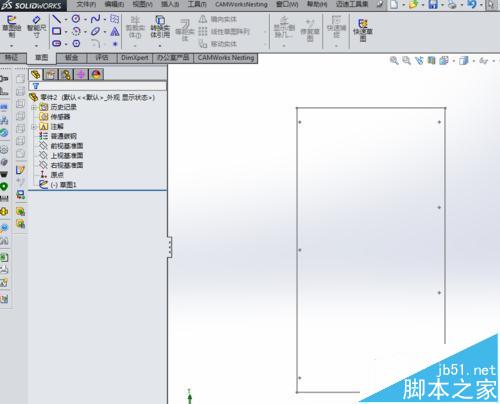Switch to the 钣金 tab
Screen dimensions: 500x404
click(x=72, y=58)
